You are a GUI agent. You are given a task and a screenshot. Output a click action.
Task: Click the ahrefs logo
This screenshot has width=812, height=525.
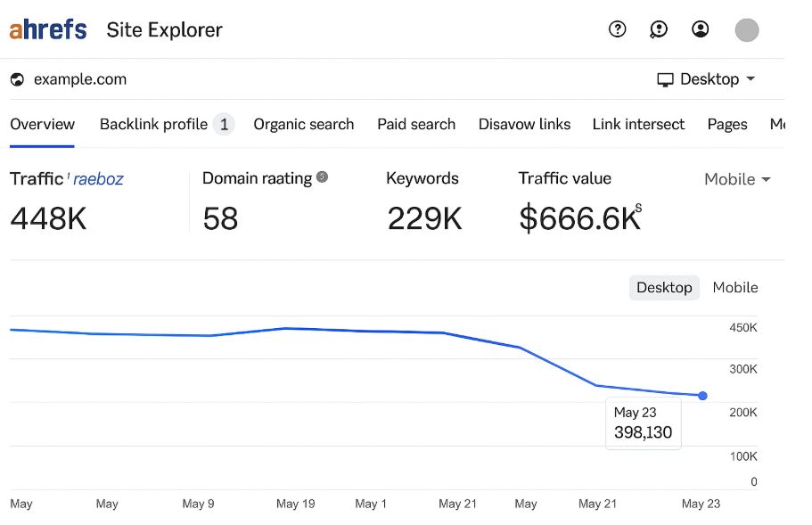pyautogui.click(x=48, y=29)
